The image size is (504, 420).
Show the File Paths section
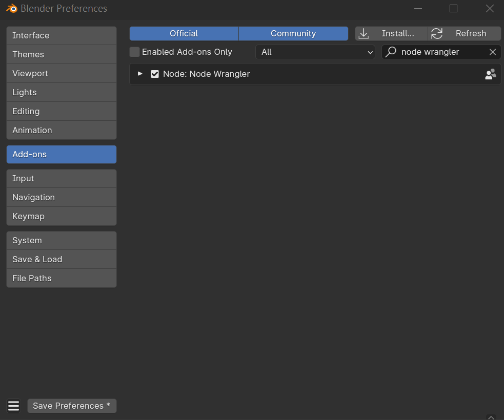coord(62,279)
